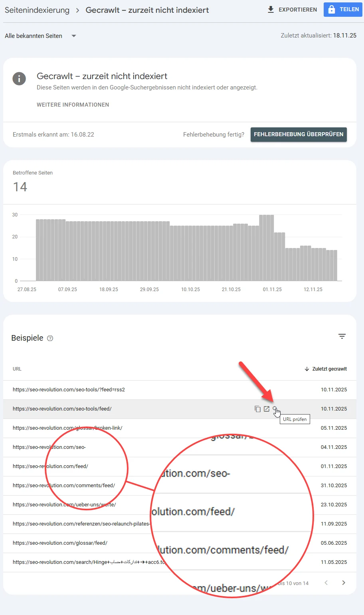Click the lock icon on the Teilen button
This screenshot has height=615, width=364.
click(x=332, y=9)
